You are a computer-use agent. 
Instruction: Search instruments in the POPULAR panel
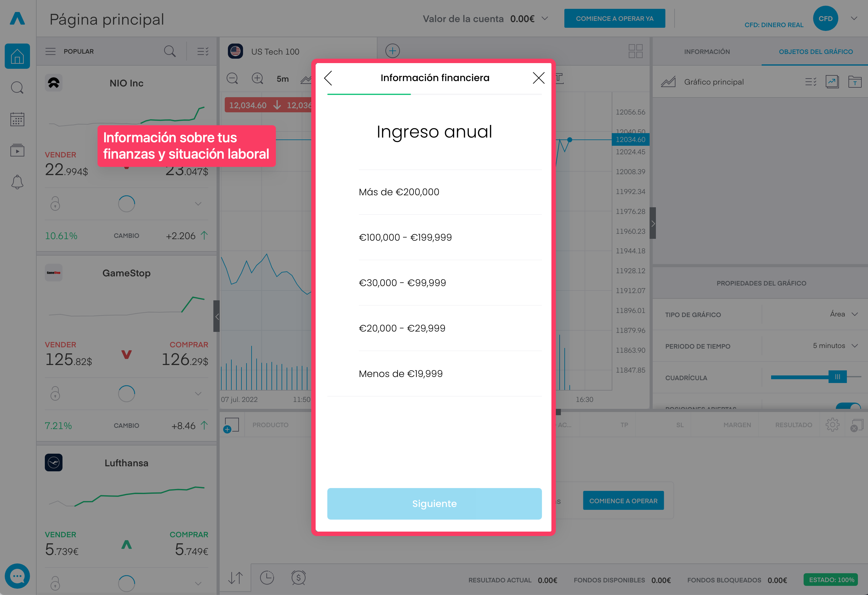click(170, 51)
